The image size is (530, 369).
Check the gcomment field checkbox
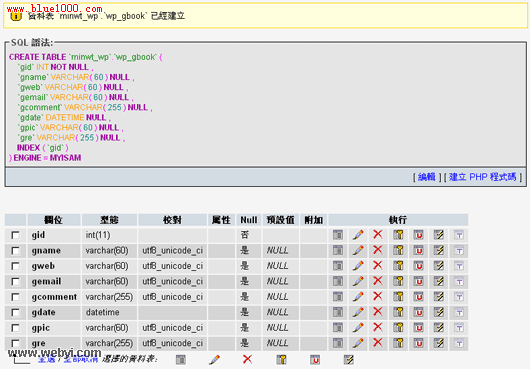(x=15, y=297)
